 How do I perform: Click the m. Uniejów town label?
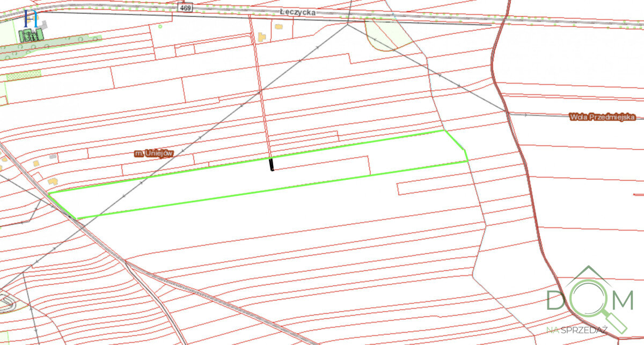point(154,153)
